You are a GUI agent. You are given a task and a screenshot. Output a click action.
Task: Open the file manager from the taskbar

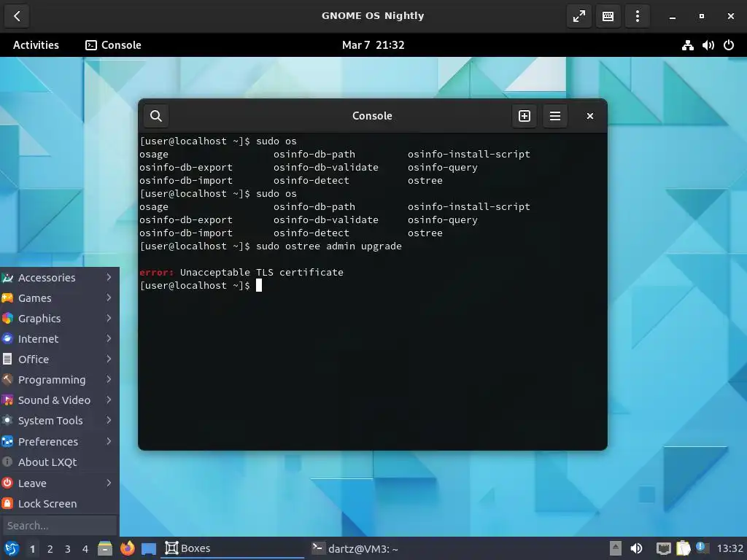tap(105, 548)
